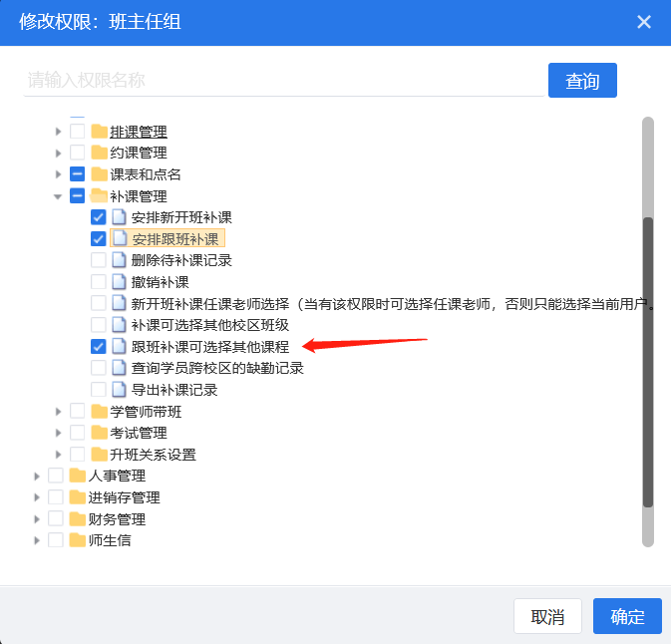Image resolution: width=671 pixels, height=644 pixels.
Task: Expand the 人事管理 node
Action: tap(37, 477)
